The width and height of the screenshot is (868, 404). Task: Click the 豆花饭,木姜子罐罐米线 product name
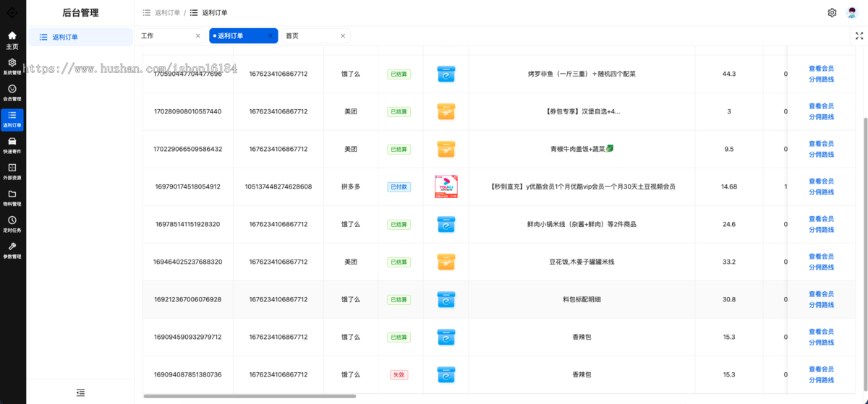pyautogui.click(x=582, y=262)
